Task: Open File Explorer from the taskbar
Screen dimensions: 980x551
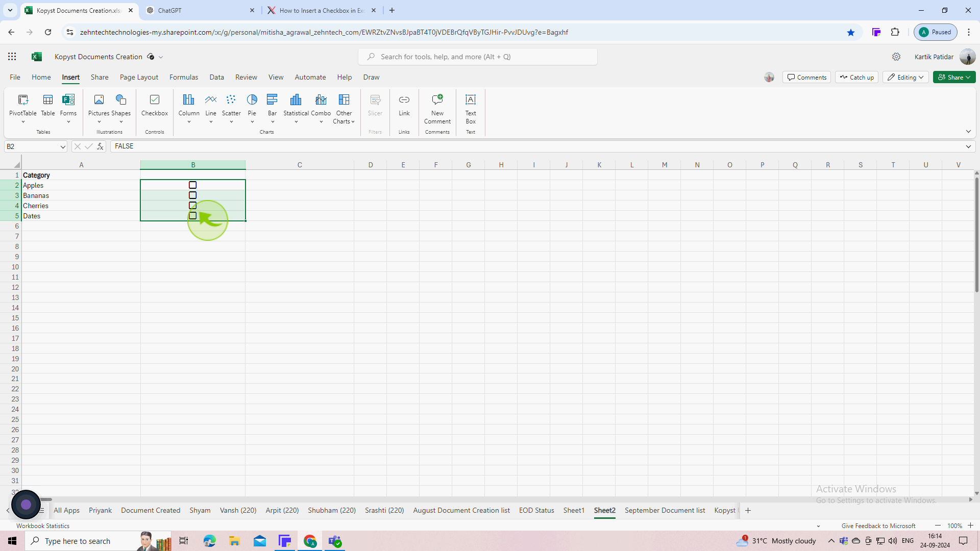Action: pos(234,541)
